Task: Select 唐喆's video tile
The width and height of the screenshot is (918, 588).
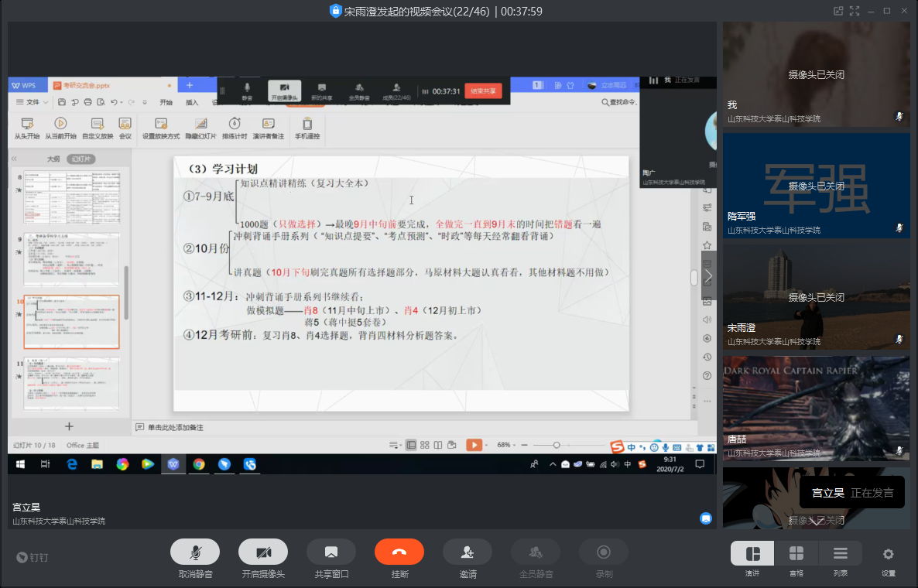Action: coord(816,409)
